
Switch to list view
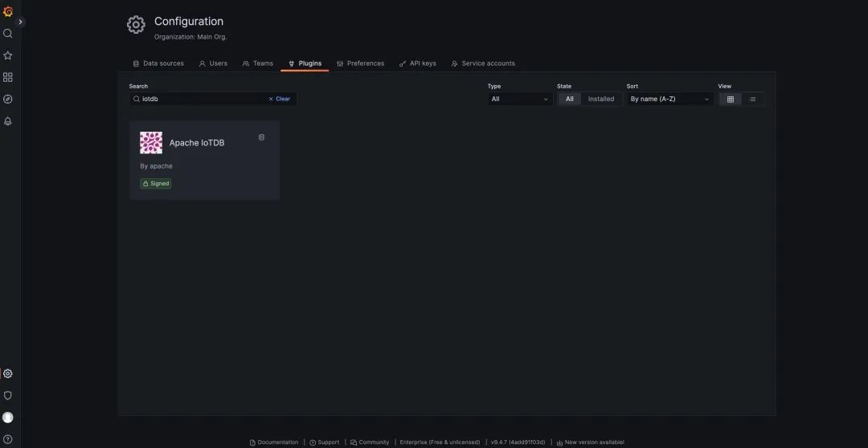[x=752, y=99]
